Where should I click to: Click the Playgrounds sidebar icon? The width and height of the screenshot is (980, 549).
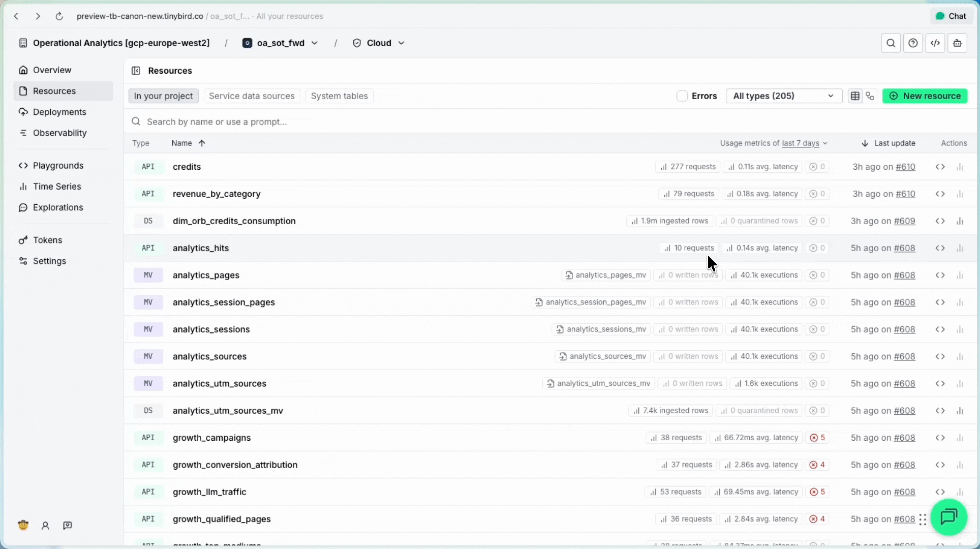point(23,165)
